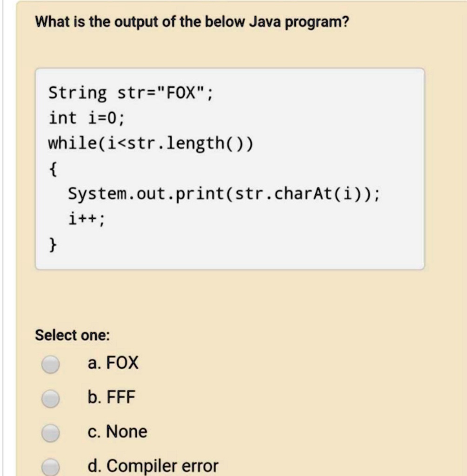Screen dimensions: 467x476
Task: Click the String str="FOX"; code line
Action: coord(131,93)
